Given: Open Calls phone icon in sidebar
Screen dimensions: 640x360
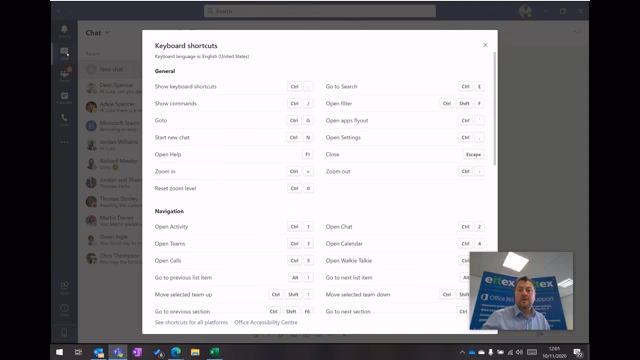Looking at the screenshot, I should pos(64,120).
